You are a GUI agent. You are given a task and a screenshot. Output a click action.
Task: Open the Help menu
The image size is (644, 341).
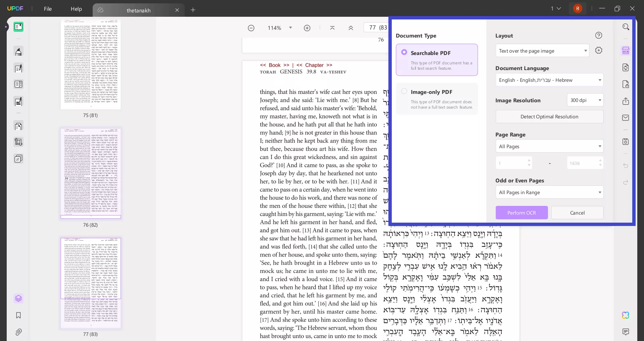point(76,9)
